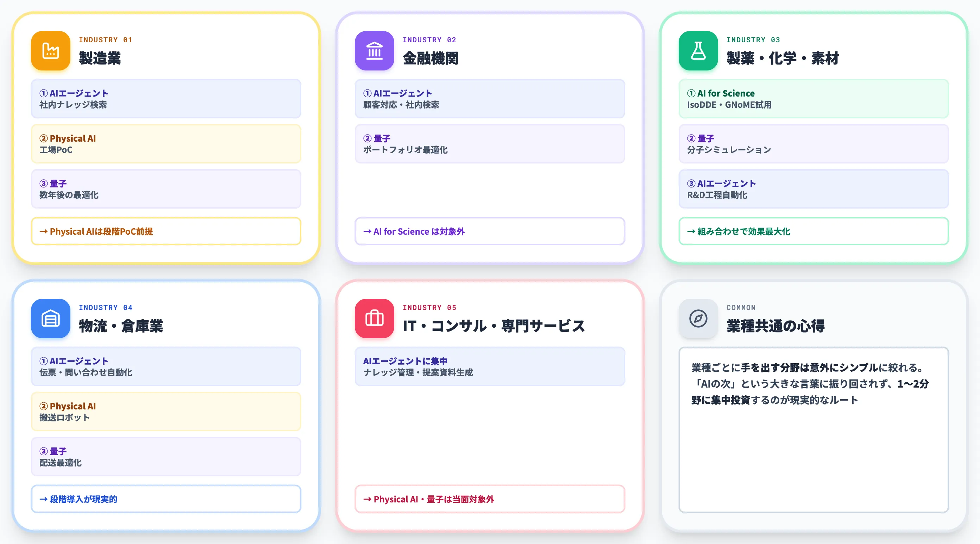Click the 段階導入が現実的 note
Image resolution: width=980 pixels, height=544 pixels.
click(x=166, y=499)
